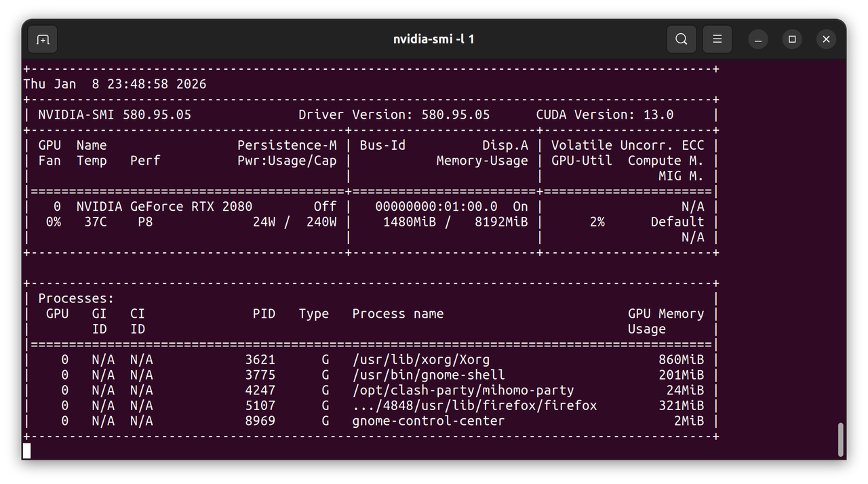Click PID 4247
The height and width of the screenshot is (484, 868).
[260, 390]
